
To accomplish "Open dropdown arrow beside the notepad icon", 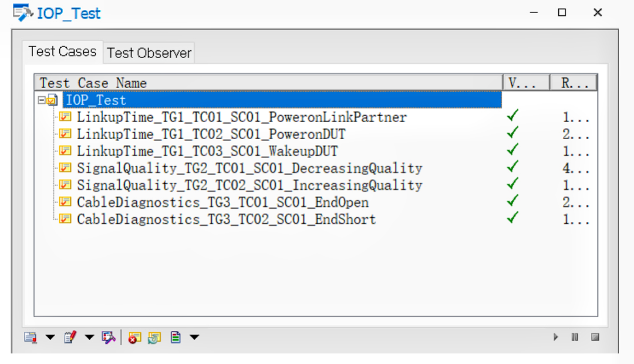I will [89, 338].
